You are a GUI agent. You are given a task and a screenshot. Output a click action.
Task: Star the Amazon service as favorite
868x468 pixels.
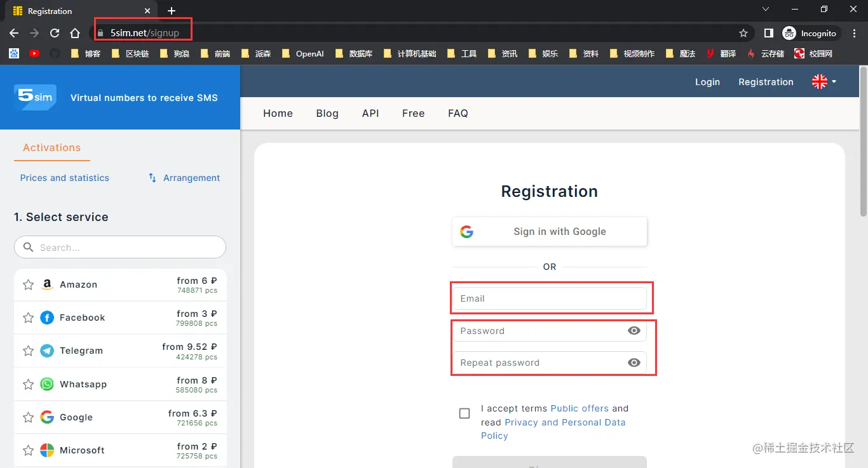28,285
